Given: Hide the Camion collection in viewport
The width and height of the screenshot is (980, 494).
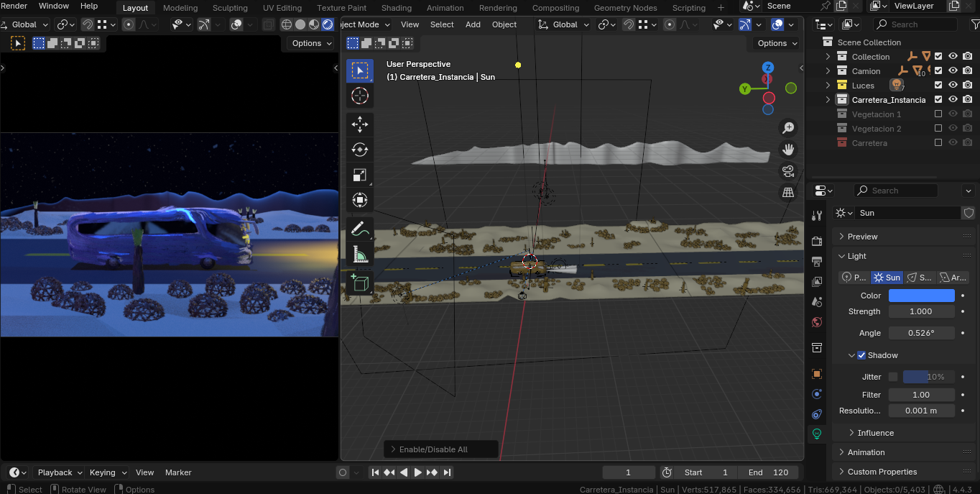Looking at the screenshot, I should click(x=953, y=71).
